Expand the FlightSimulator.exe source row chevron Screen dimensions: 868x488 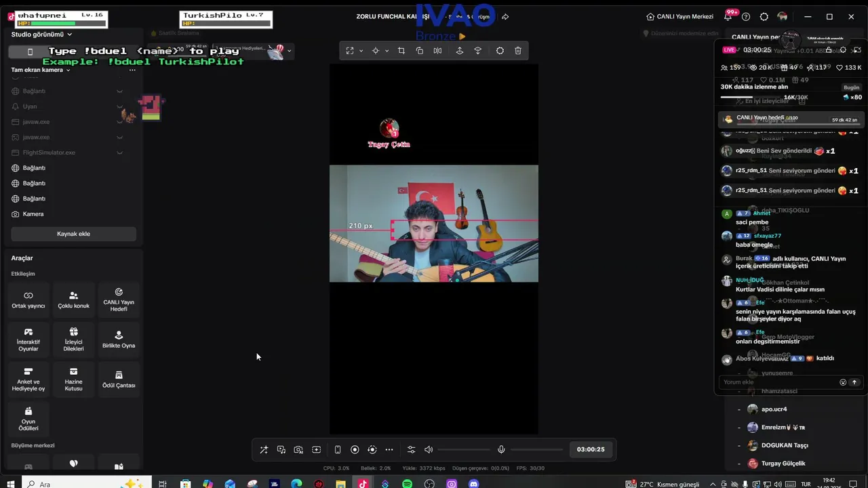(x=119, y=152)
